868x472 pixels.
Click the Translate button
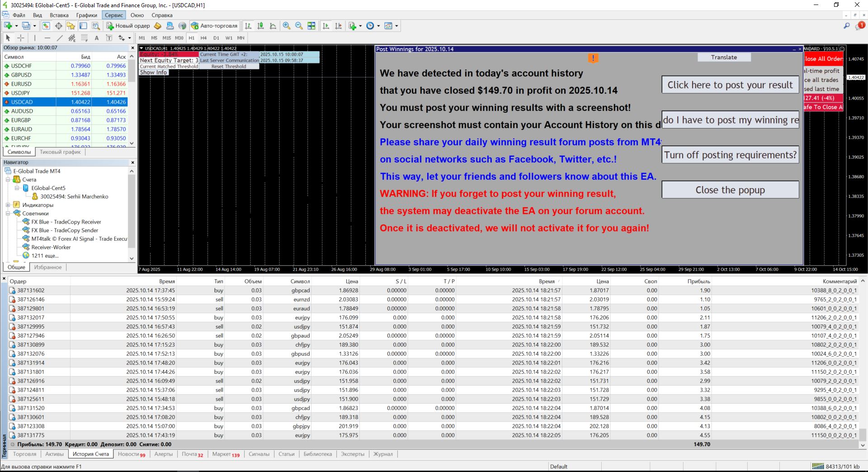click(724, 57)
